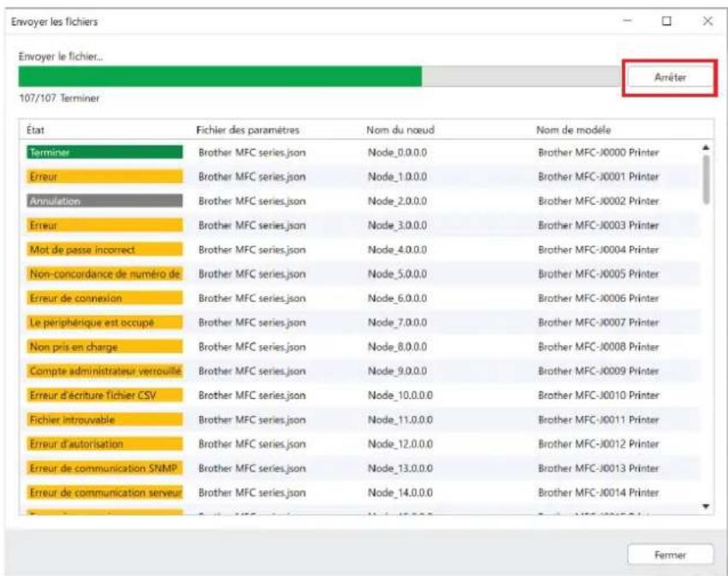This screenshot has width=728, height=576.
Task: Sort by Nom de modèle column header
Action: (573, 130)
